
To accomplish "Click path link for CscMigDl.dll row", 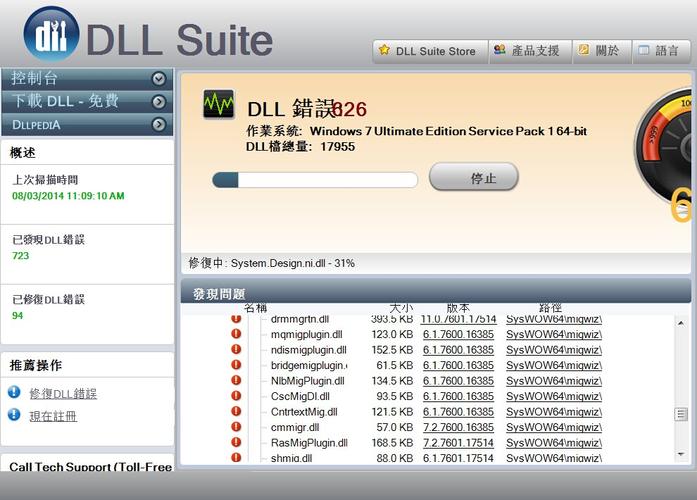I will click(x=554, y=396).
